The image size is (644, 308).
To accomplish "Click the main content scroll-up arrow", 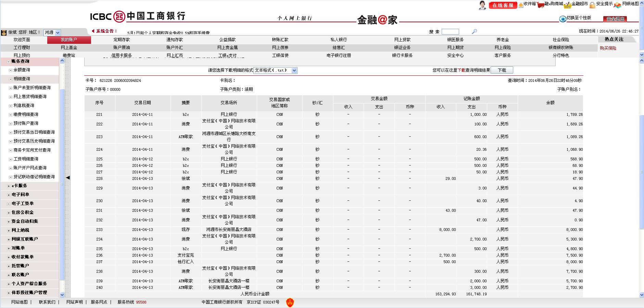I will pos(641,61).
